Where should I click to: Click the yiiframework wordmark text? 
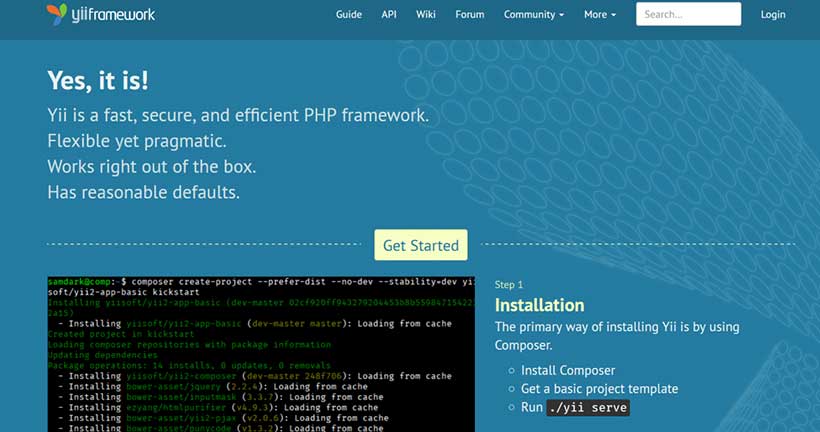(113, 14)
